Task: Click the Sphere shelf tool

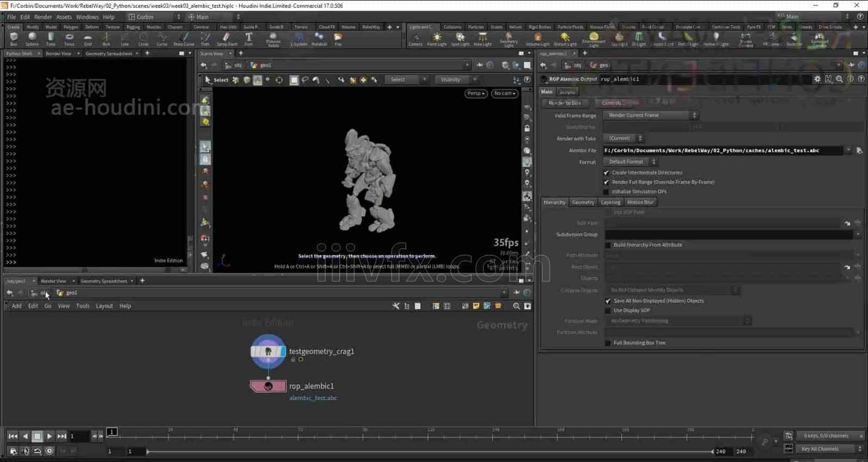Action: click(32, 39)
